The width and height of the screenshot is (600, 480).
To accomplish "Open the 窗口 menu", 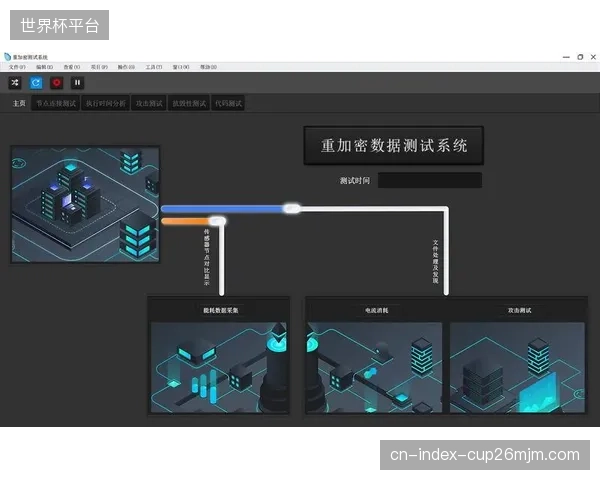I will [x=181, y=67].
